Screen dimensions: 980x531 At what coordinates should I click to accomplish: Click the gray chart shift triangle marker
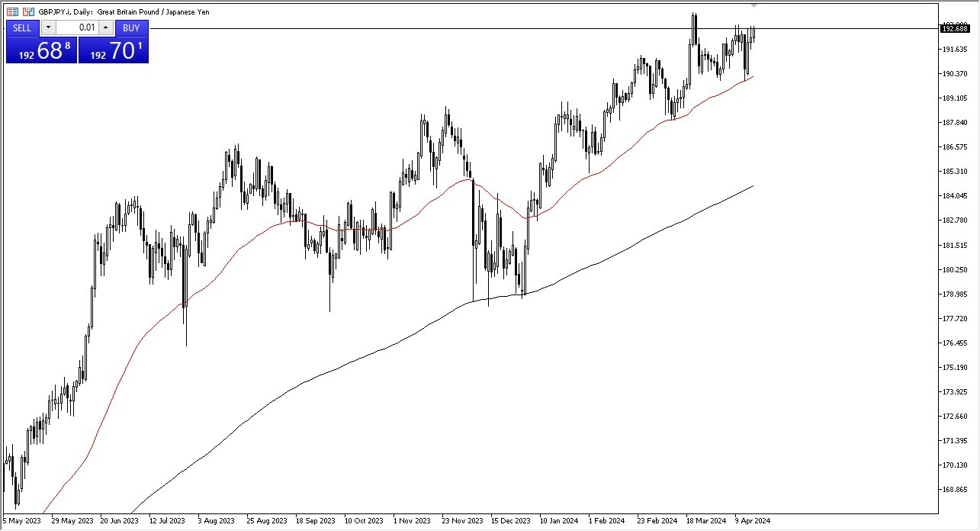(x=755, y=5)
